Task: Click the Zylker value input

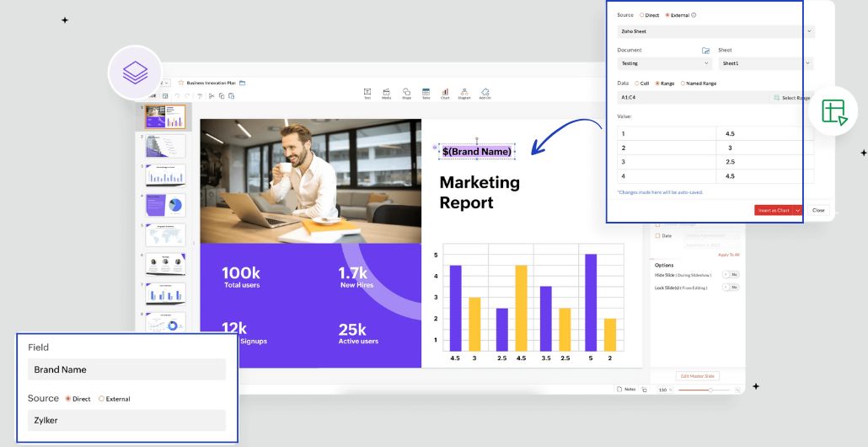Action: [126, 420]
